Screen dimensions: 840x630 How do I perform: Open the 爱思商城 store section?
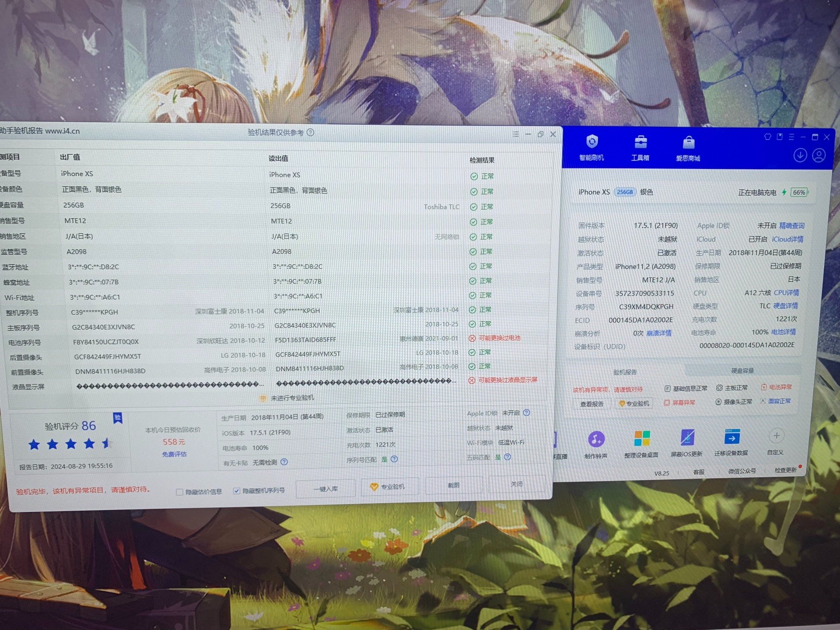click(x=688, y=148)
